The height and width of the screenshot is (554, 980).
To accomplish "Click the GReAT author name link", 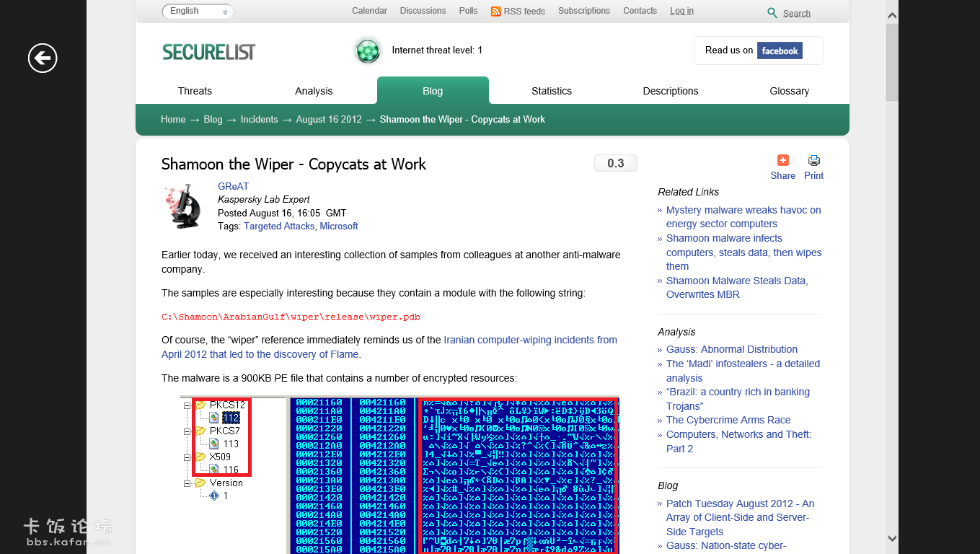I will pos(234,186).
